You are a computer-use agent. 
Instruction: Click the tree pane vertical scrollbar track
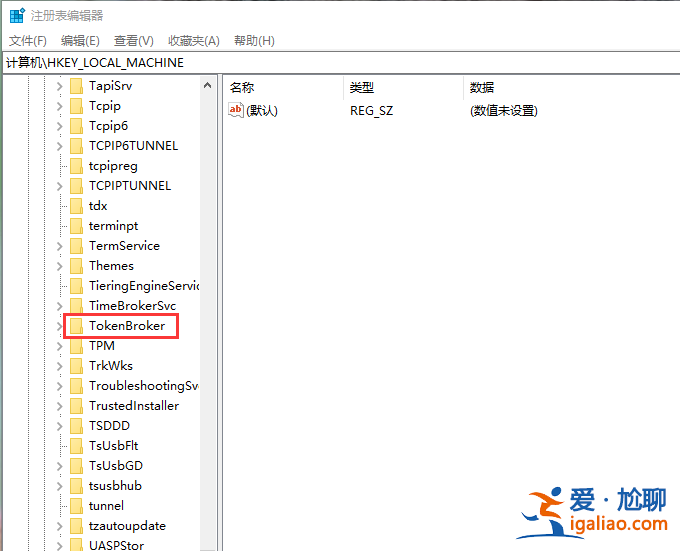(x=208, y=323)
